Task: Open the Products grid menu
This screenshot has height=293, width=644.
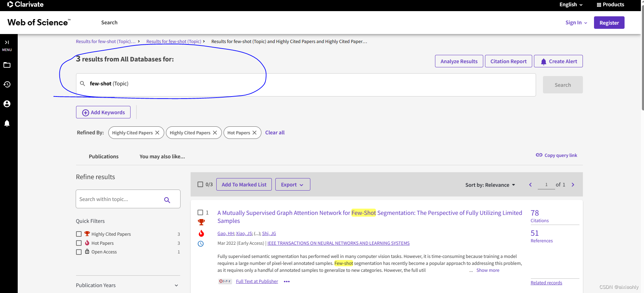Action: coord(610,5)
